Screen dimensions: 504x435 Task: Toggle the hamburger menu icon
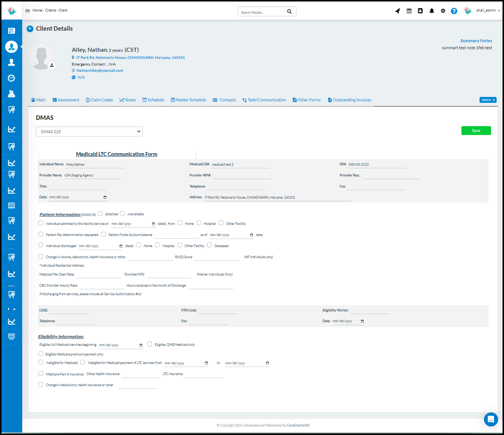pos(27,10)
